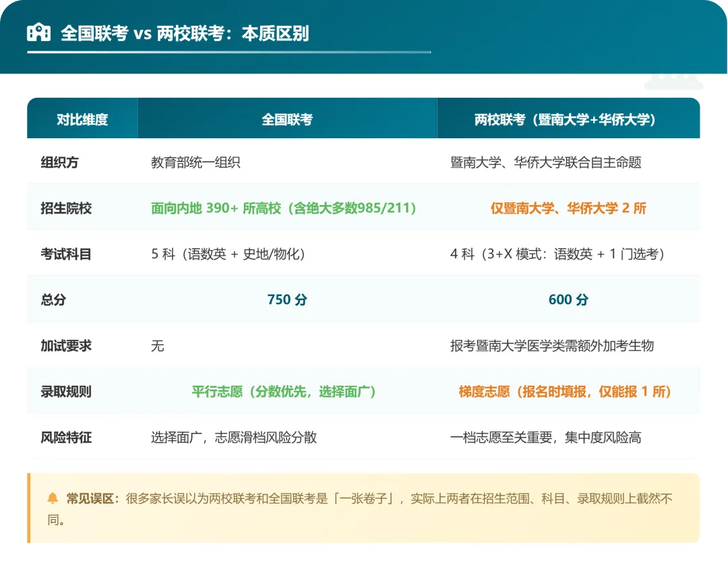Image resolution: width=728 pixels, height=567 pixels.
Task: Select the 全国联考 column header
Action: coord(287,119)
